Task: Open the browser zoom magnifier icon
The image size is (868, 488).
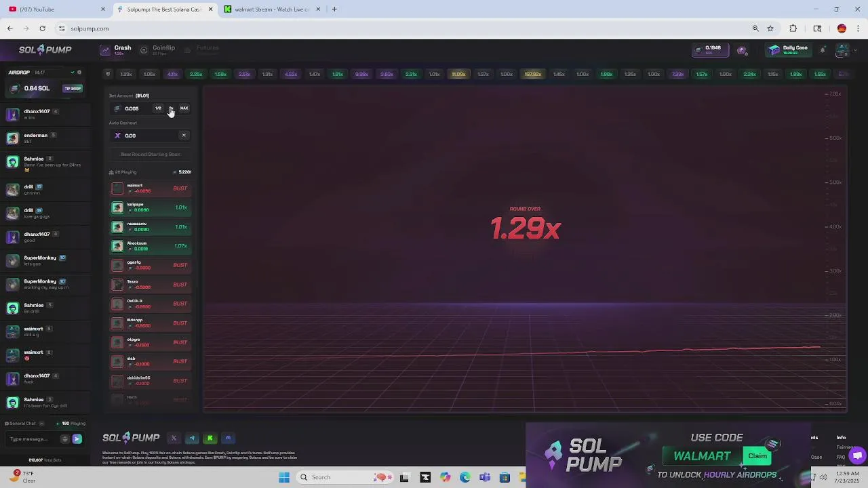Action: tap(755, 28)
